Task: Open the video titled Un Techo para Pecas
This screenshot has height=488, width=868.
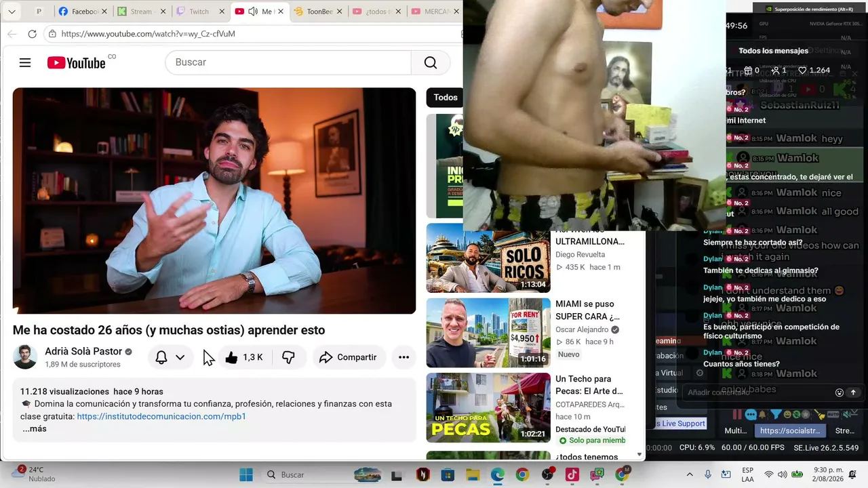Action: pyautogui.click(x=589, y=385)
